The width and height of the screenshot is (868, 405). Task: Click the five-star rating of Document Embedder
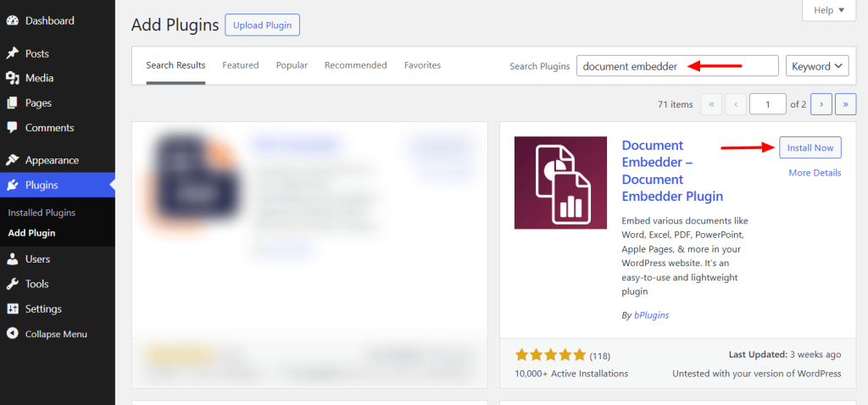tap(550, 355)
